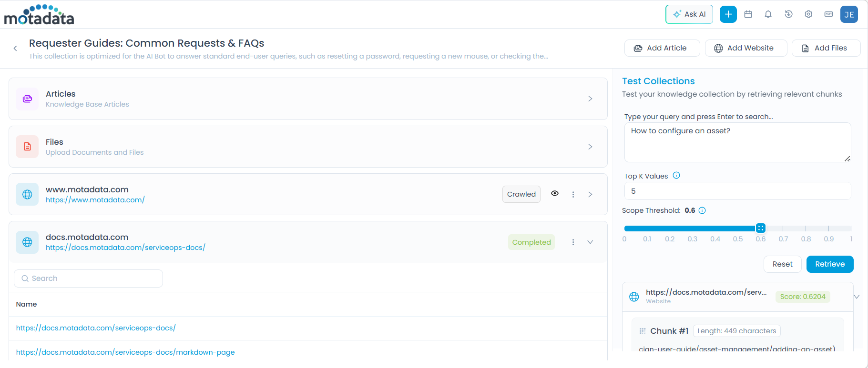
Task: Click the Ask AI button
Action: (689, 14)
